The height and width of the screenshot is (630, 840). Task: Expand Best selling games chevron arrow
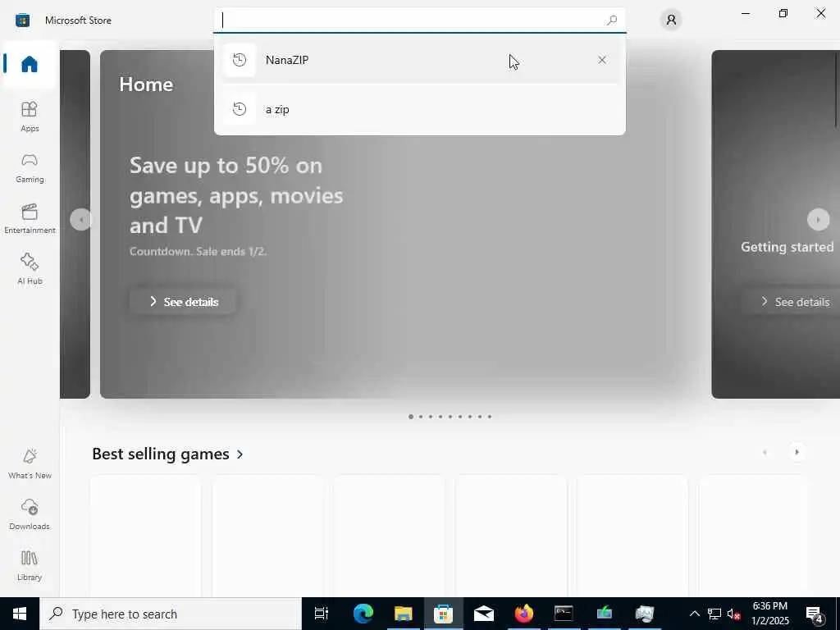coord(240,454)
